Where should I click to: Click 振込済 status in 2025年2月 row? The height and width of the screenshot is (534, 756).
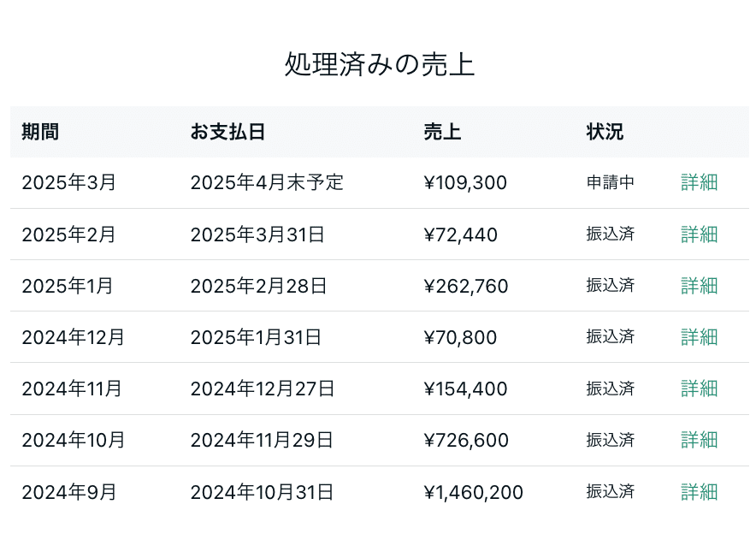coord(610,234)
